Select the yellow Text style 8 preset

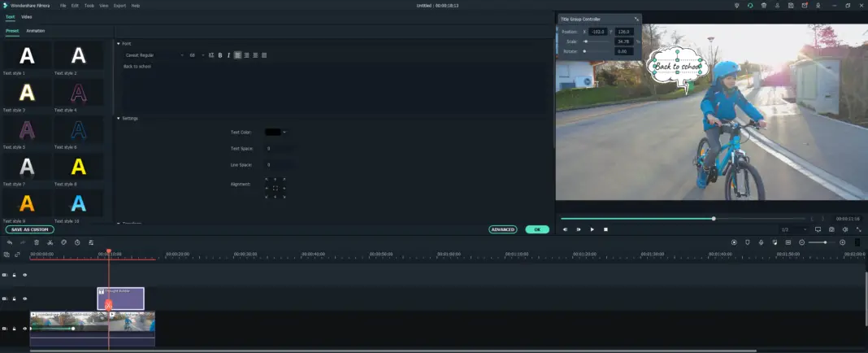click(x=79, y=166)
